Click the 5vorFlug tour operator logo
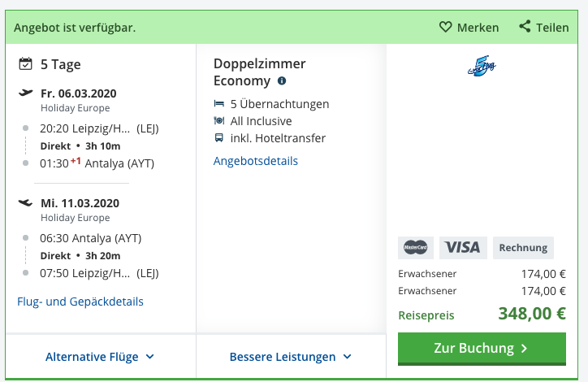 482,66
